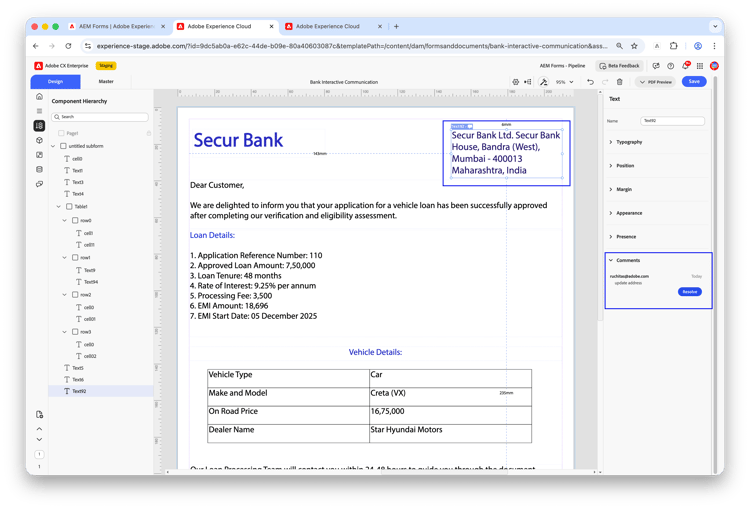The image size is (750, 509).
Task: Click the Beta Feedback button
Action: pyautogui.click(x=619, y=66)
